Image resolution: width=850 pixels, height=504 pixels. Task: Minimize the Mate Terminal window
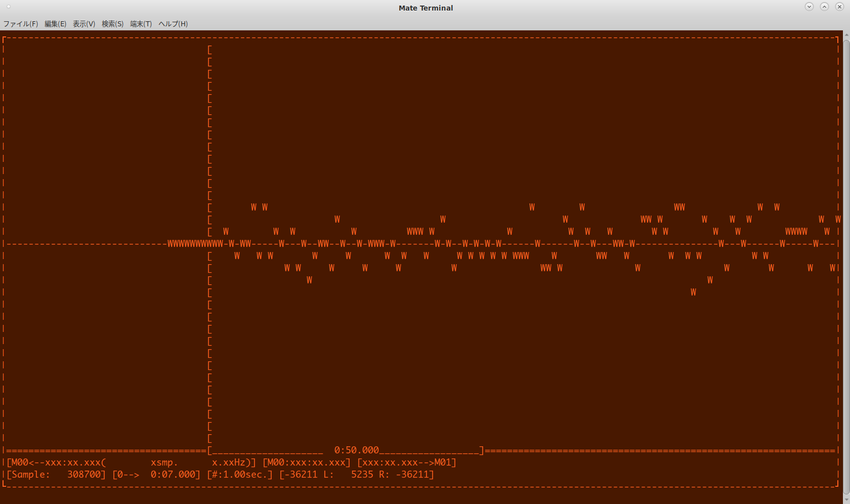(809, 7)
